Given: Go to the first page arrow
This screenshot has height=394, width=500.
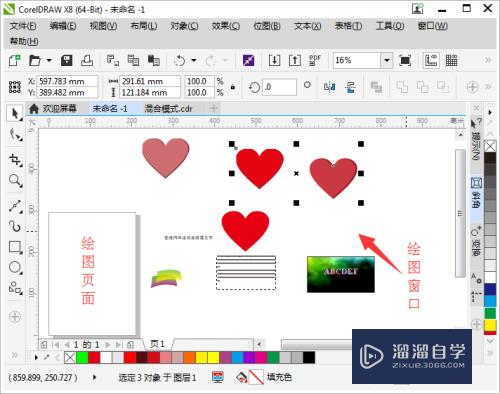Looking at the screenshot, I should 56,345.
